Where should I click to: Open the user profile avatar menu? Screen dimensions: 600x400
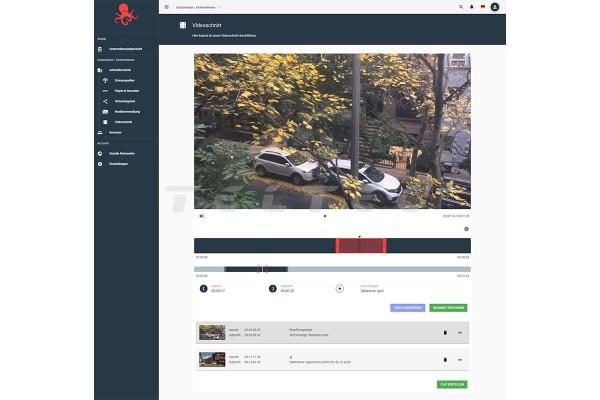(x=495, y=7)
